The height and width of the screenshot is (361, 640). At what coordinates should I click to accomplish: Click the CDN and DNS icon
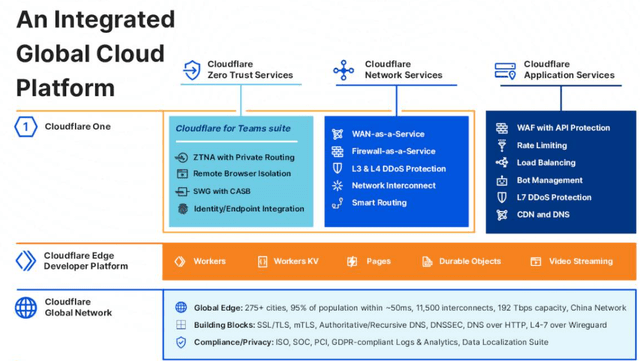pyautogui.click(x=502, y=214)
